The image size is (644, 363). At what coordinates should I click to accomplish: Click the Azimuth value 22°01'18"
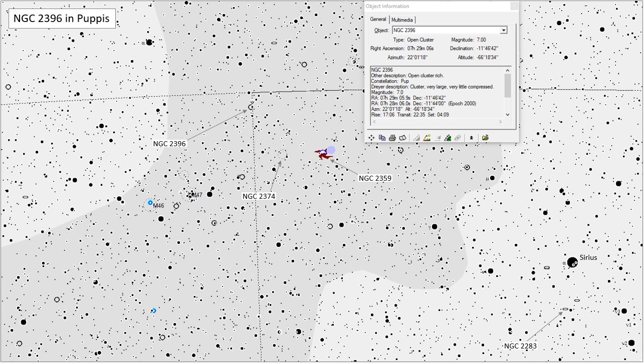(x=417, y=58)
